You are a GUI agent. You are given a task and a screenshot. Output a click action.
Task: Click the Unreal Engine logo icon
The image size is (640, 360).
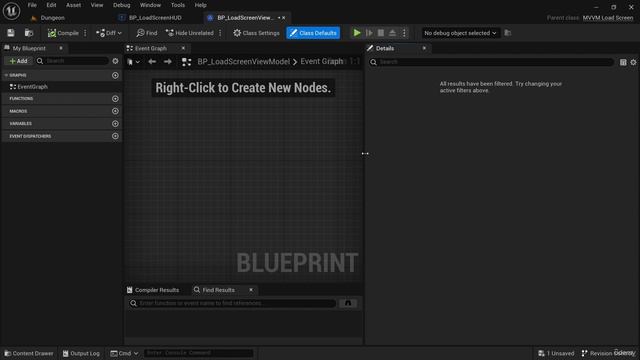(11, 11)
